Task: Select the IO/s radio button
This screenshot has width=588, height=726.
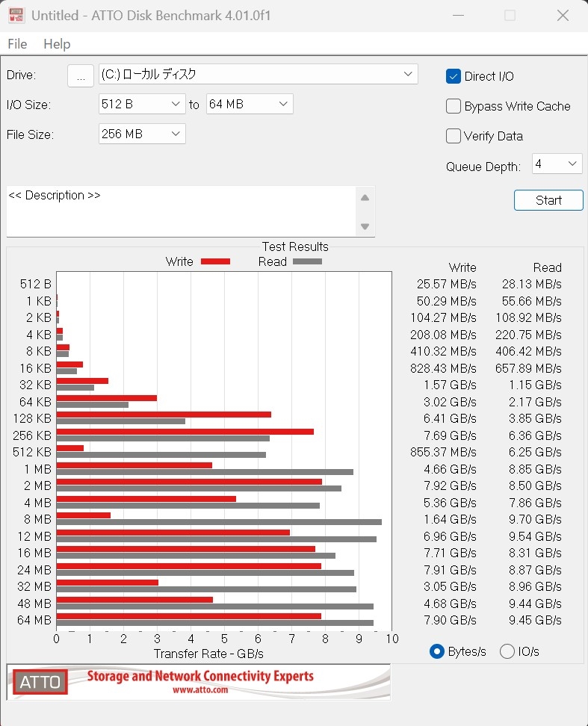Action: pos(507,651)
